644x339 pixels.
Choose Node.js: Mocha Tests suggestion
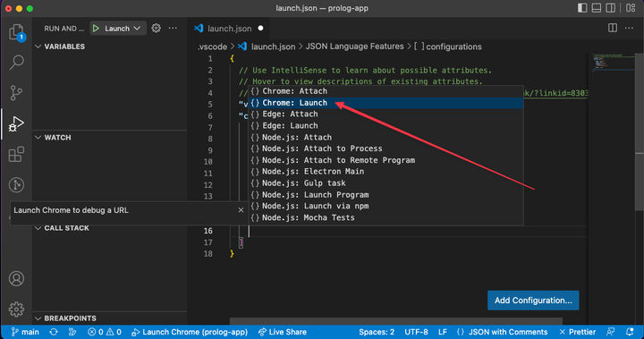pyautogui.click(x=386, y=217)
